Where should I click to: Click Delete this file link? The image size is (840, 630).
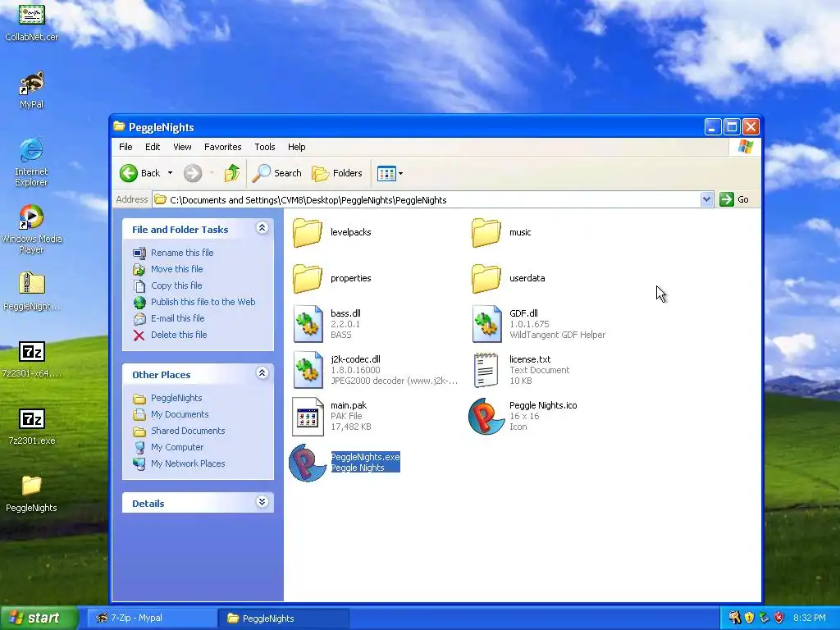(179, 335)
